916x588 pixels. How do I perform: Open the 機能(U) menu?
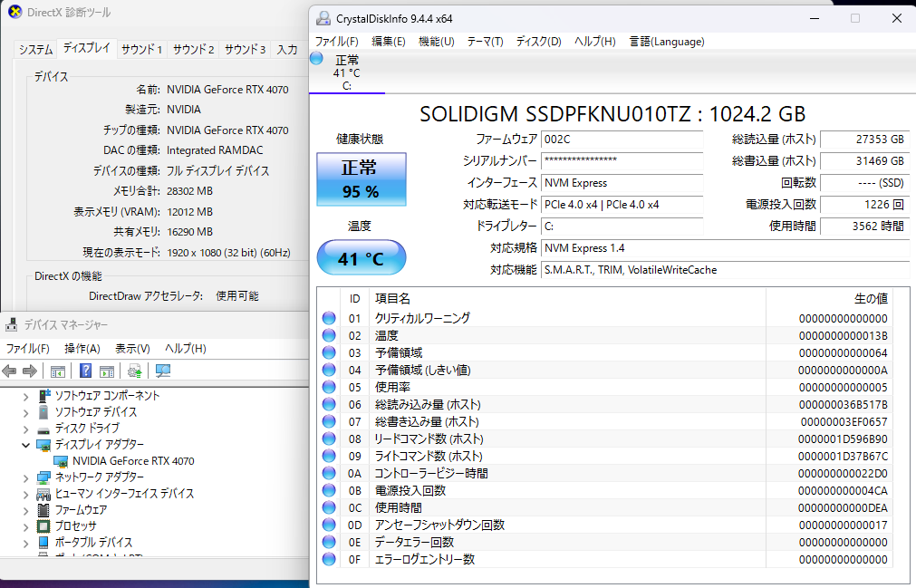pyautogui.click(x=437, y=42)
